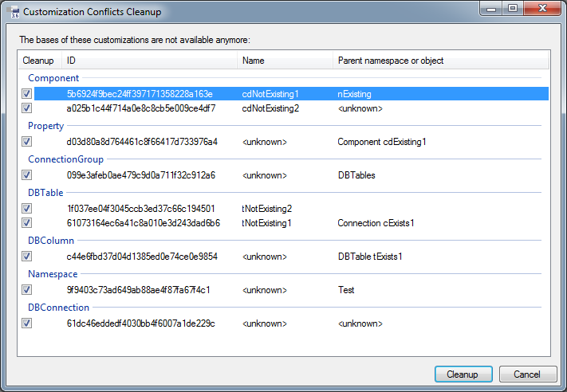The width and height of the screenshot is (567, 392).
Task: Sort by the Cleanup column header
Action: (40, 61)
